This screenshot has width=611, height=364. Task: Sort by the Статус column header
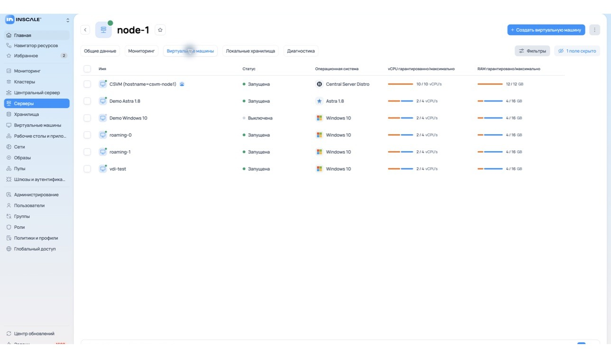point(249,69)
